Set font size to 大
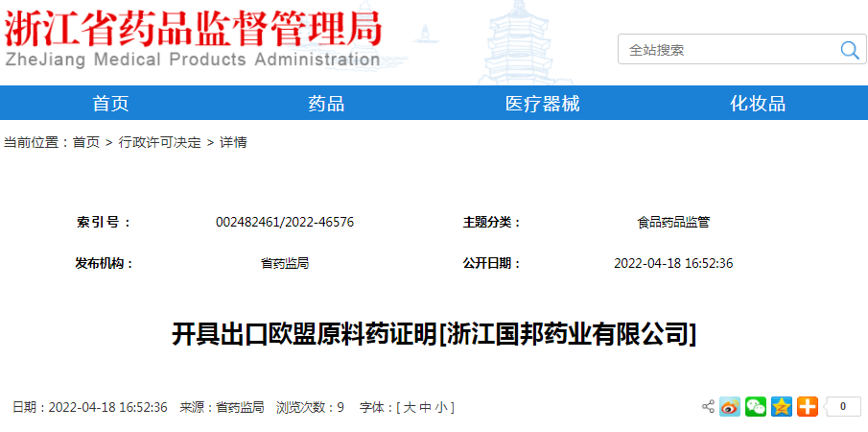868x432 pixels. point(410,408)
